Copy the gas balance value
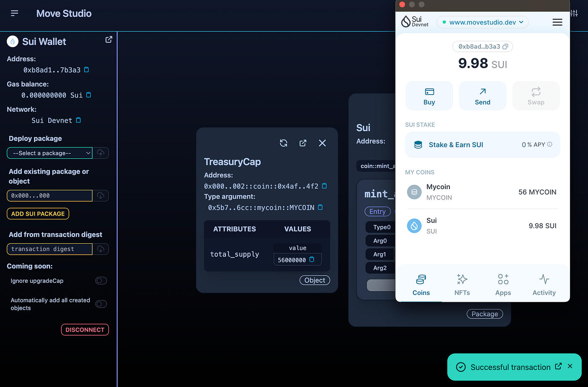The image size is (588, 387). (x=89, y=95)
